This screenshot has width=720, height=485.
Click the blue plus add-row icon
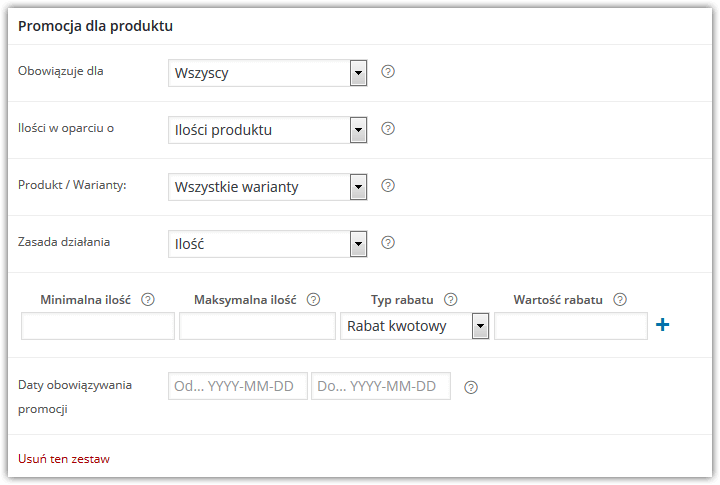click(662, 325)
